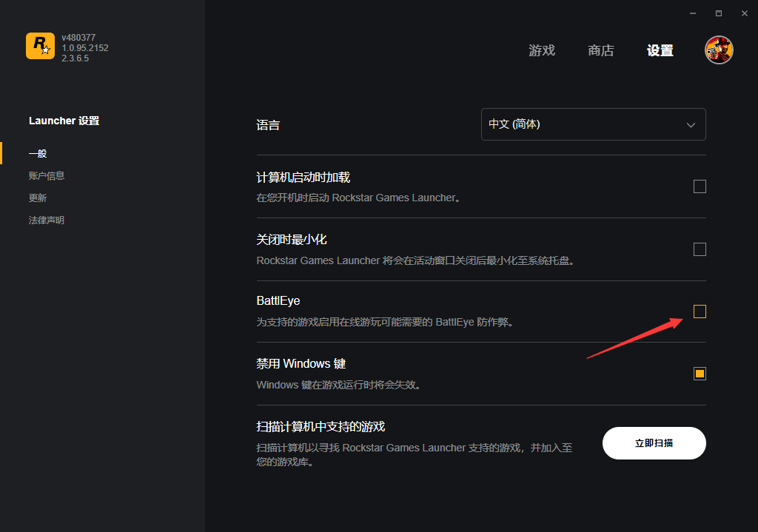758x532 pixels.
Task: Click the Launcher 设置 heading
Action: 64,121
